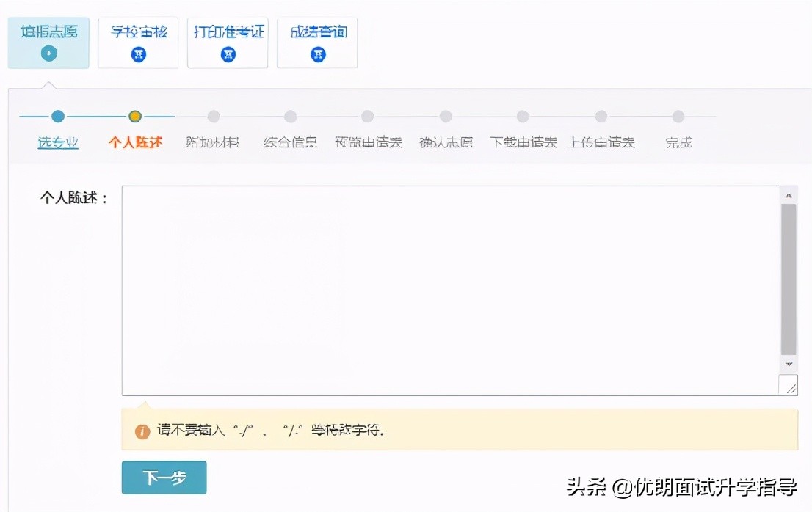Click the textarea scrollbar down arrow
Screen dimensions: 812x512
[789, 364]
